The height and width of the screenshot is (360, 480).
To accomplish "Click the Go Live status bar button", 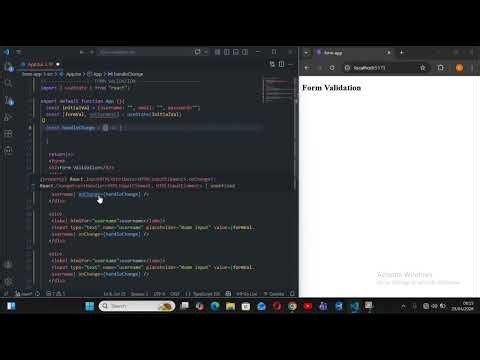I will point(247,294).
